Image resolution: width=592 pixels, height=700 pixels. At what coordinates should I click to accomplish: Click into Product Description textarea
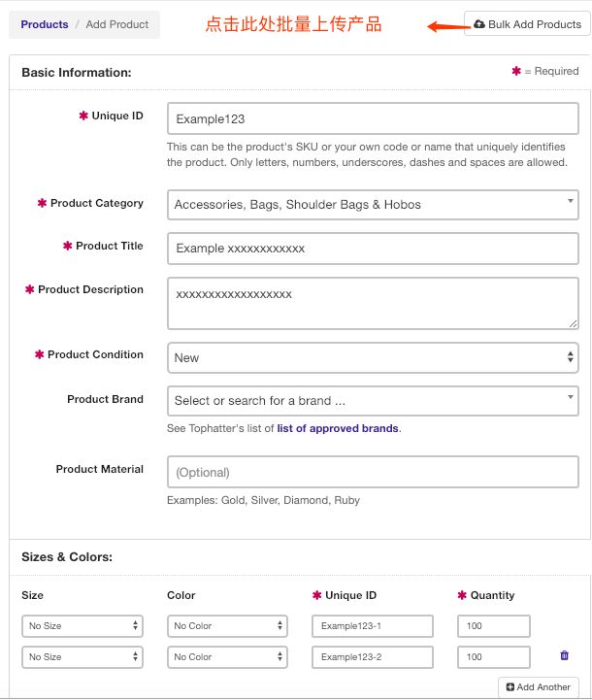tap(373, 305)
